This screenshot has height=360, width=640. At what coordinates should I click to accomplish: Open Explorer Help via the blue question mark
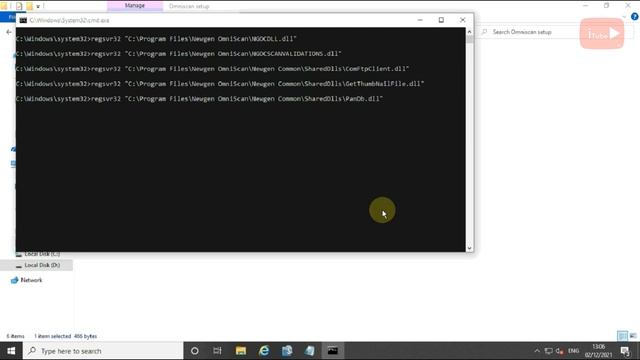[634, 17]
